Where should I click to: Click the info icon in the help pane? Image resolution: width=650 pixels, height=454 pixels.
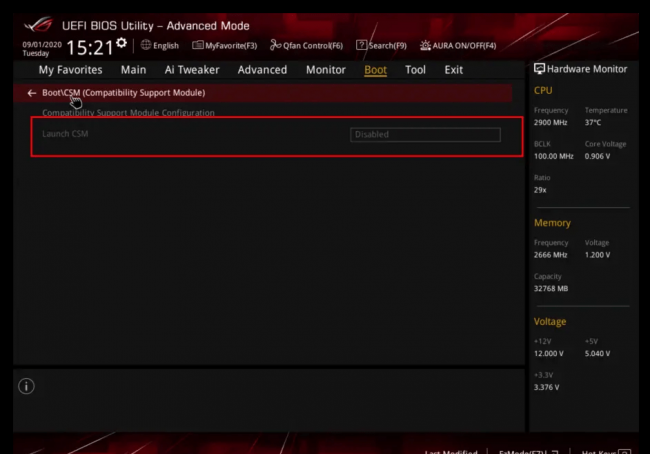point(26,386)
